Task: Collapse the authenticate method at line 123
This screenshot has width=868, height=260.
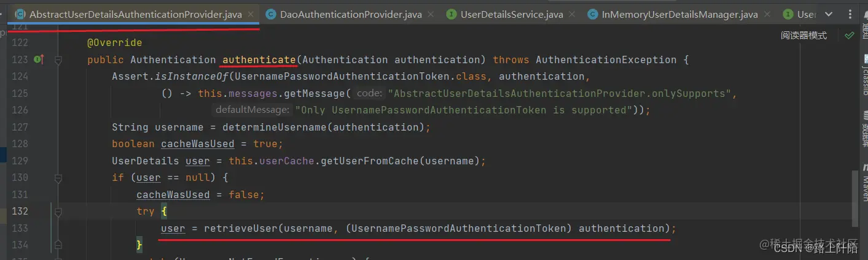Action: [58, 60]
